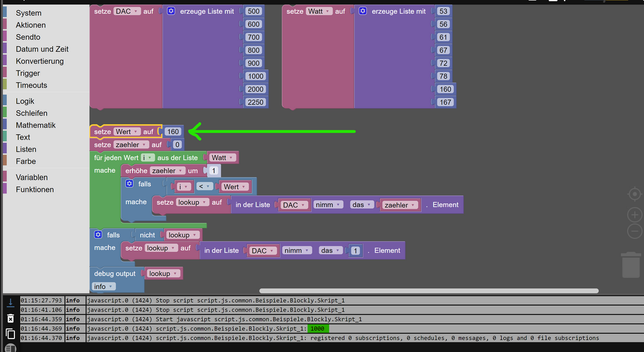Open gear on 'falls nicht lookup' block
The width and height of the screenshot is (644, 352).
pos(98,235)
